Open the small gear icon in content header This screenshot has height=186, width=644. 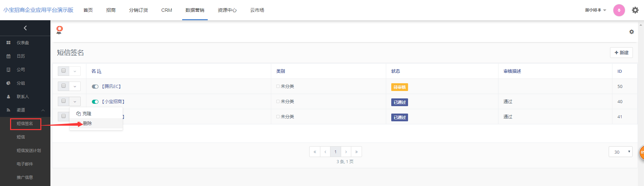coord(631,32)
